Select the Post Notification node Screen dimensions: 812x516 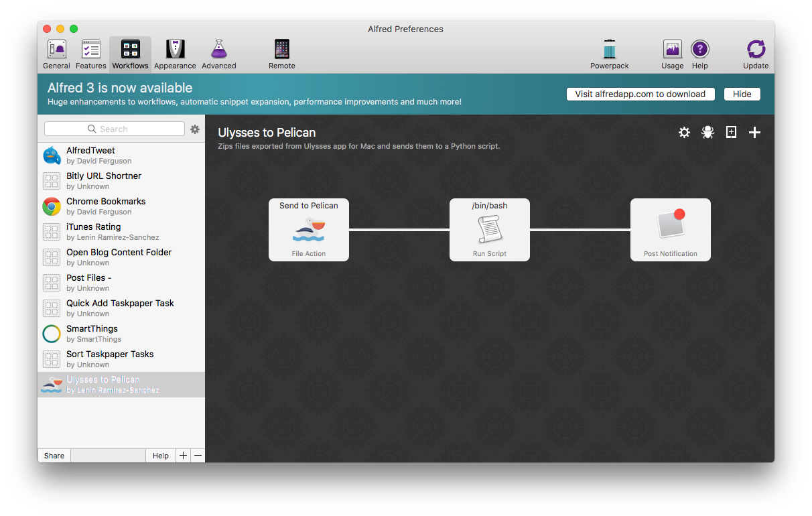(671, 230)
